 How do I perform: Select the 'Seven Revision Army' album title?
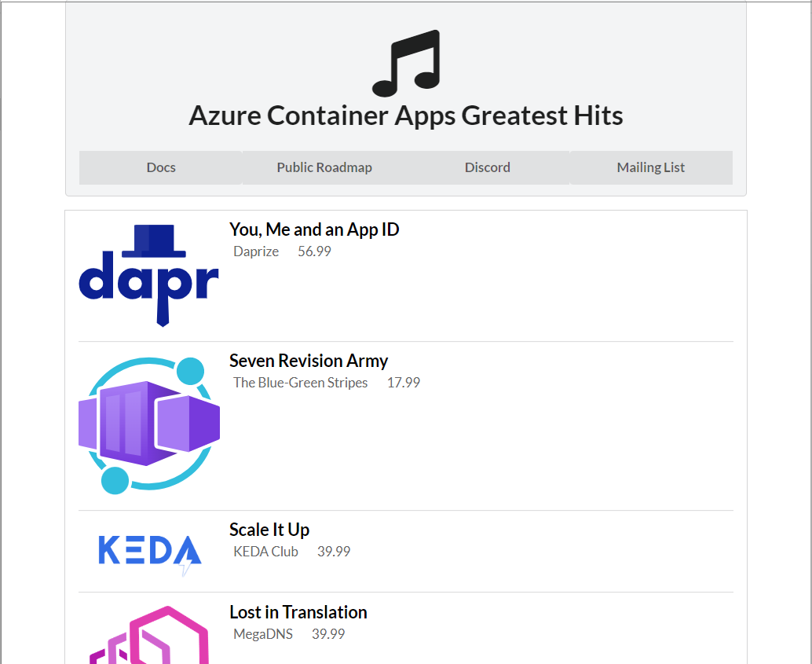309,361
